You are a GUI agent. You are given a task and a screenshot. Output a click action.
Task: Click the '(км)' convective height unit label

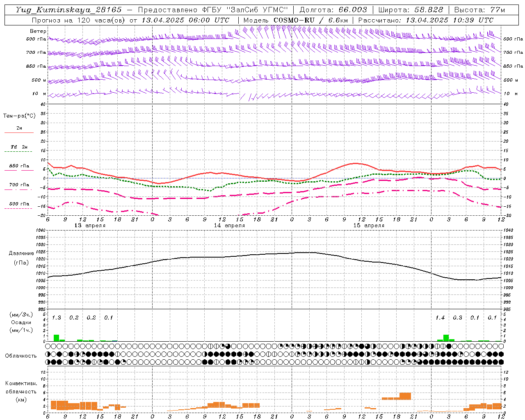tap(21, 399)
